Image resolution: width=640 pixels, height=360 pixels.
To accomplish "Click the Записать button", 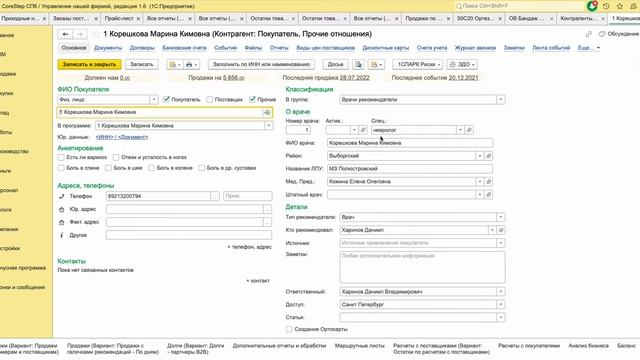I will pyautogui.click(x=142, y=64).
